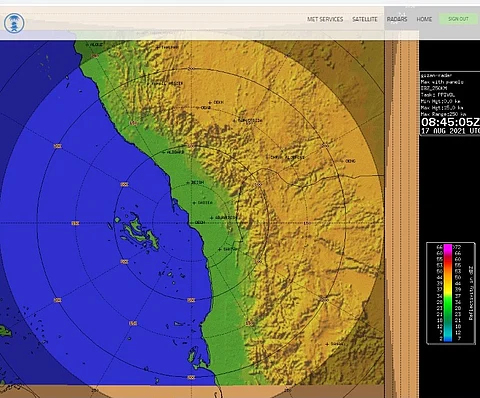This screenshot has width=480, height=398.
Task: Click the 150 range ring label east of radar
Action: click(307, 223)
